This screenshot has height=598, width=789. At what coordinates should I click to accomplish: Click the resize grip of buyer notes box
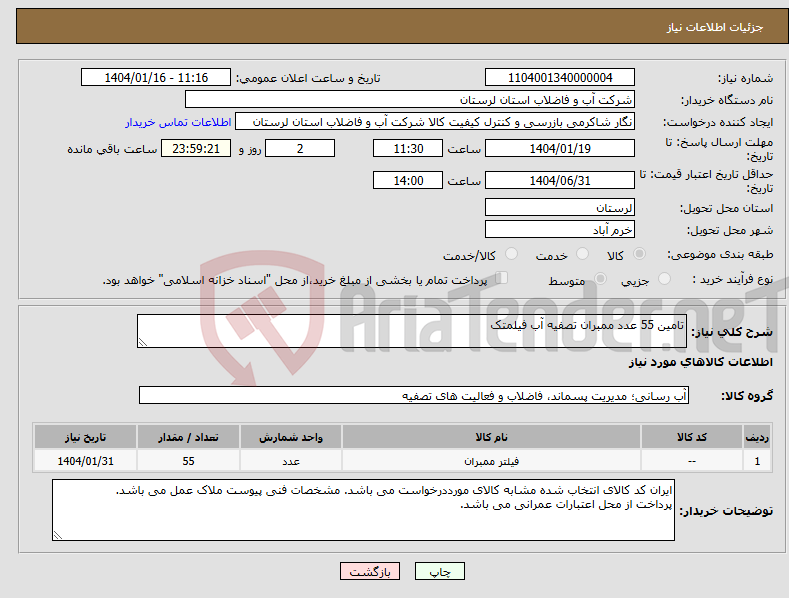click(58, 535)
